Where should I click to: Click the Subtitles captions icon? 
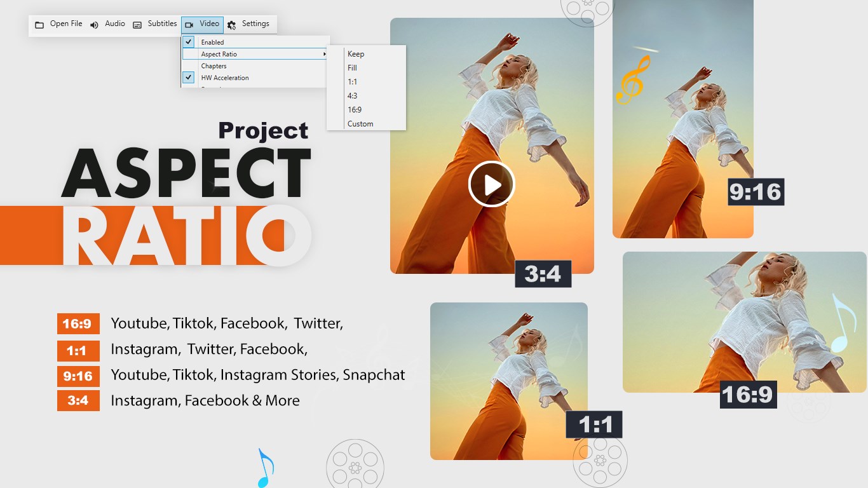click(x=138, y=24)
